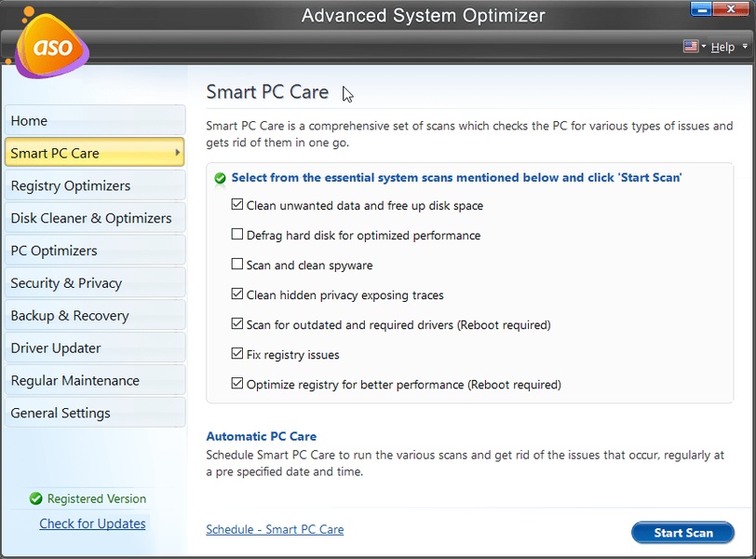Open the language dropdown arrow next to flag
The width and height of the screenshot is (756, 559).
coord(705,47)
